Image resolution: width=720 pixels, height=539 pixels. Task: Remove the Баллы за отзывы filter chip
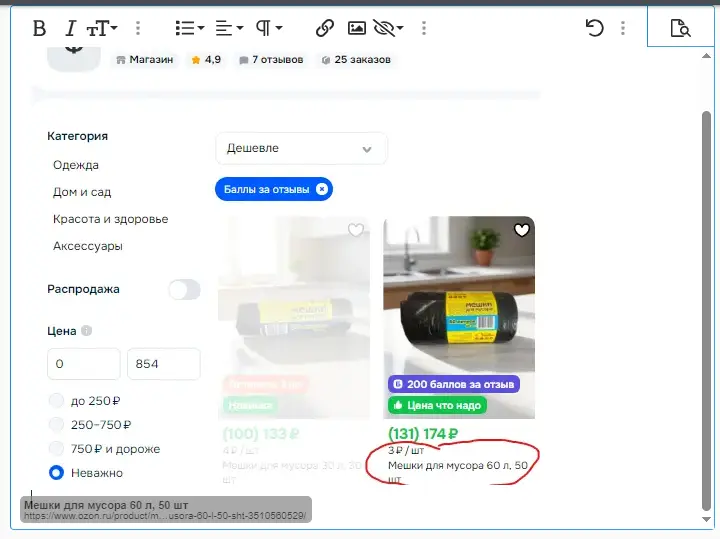pyautogui.click(x=322, y=189)
